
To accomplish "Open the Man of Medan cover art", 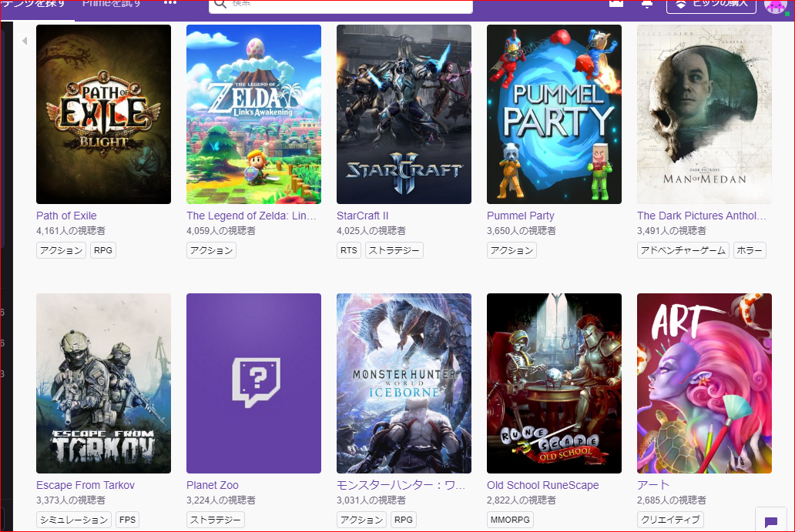I will click(704, 115).
